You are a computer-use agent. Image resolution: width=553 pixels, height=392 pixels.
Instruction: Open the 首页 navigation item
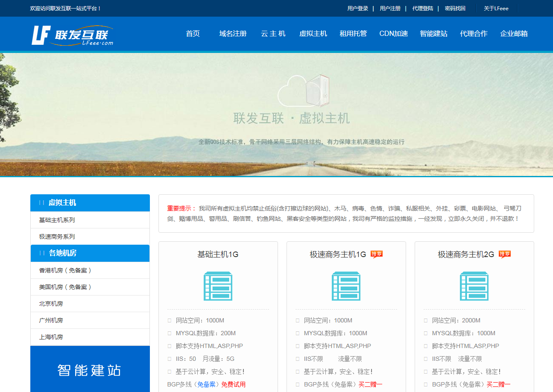[193, 34]
